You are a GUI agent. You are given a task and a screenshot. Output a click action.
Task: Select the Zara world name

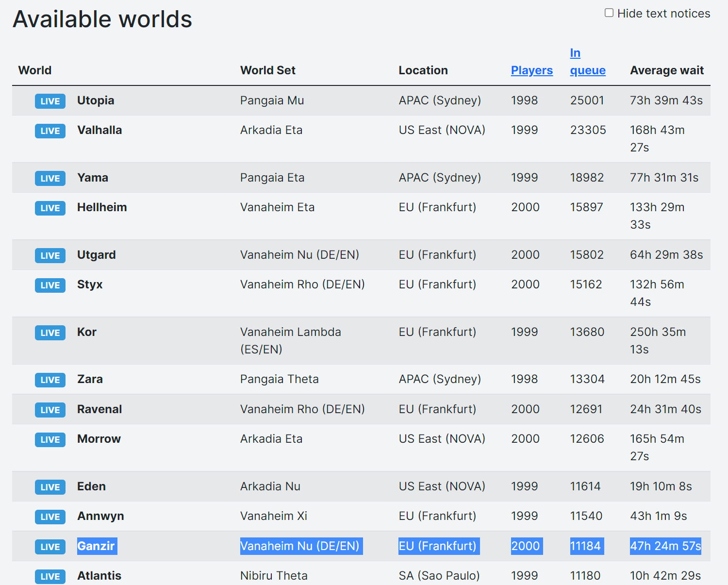coord(90,379)
